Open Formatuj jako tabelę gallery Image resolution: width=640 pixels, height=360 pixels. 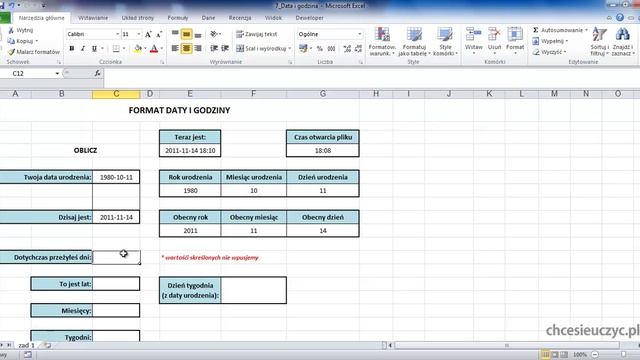pyautogui.click(x=414, y=41)
